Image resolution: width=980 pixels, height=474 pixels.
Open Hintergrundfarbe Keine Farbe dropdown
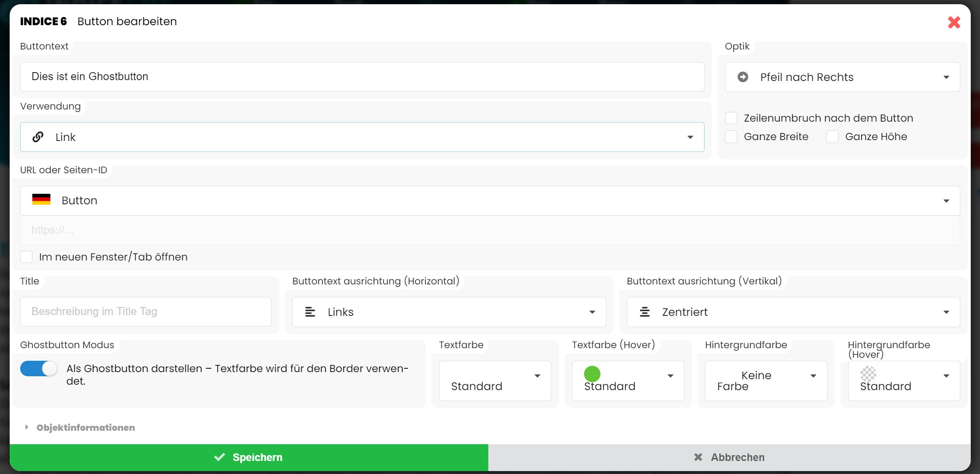[766, 380]
